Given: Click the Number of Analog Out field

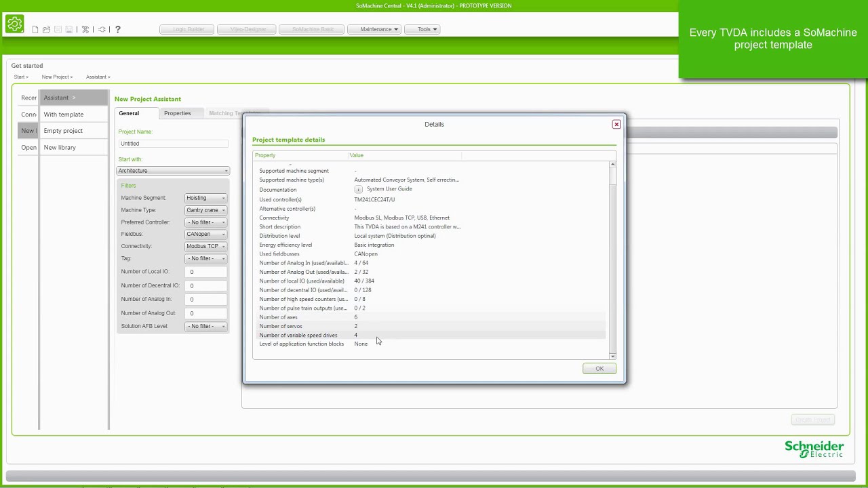Looking at the screenshot, I should tap(206, 313).
